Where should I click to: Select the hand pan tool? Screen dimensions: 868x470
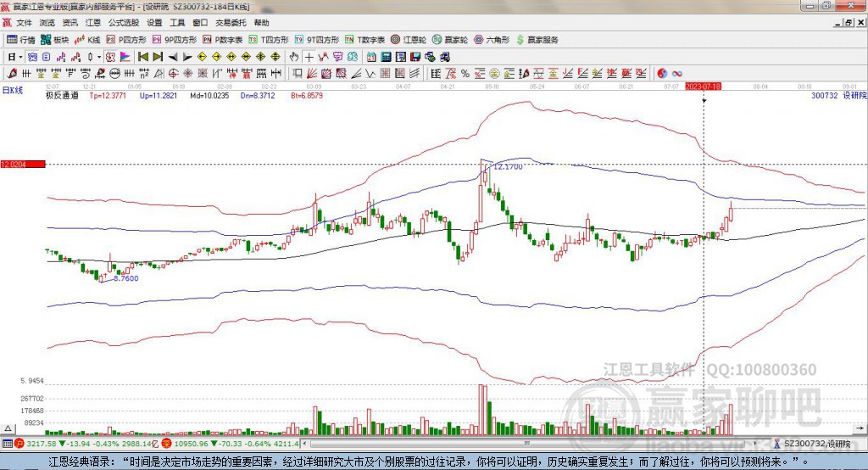[x=294, y=57]
